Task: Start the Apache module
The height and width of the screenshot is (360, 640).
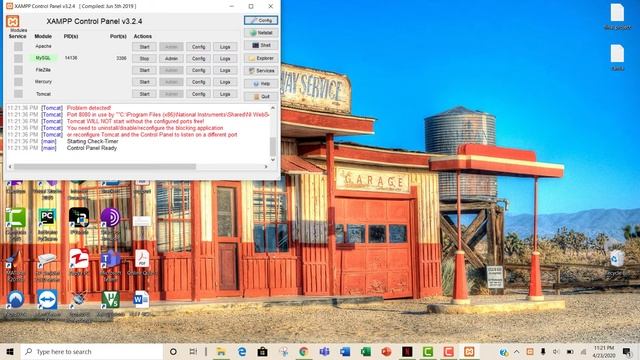Action: [144, 47]
